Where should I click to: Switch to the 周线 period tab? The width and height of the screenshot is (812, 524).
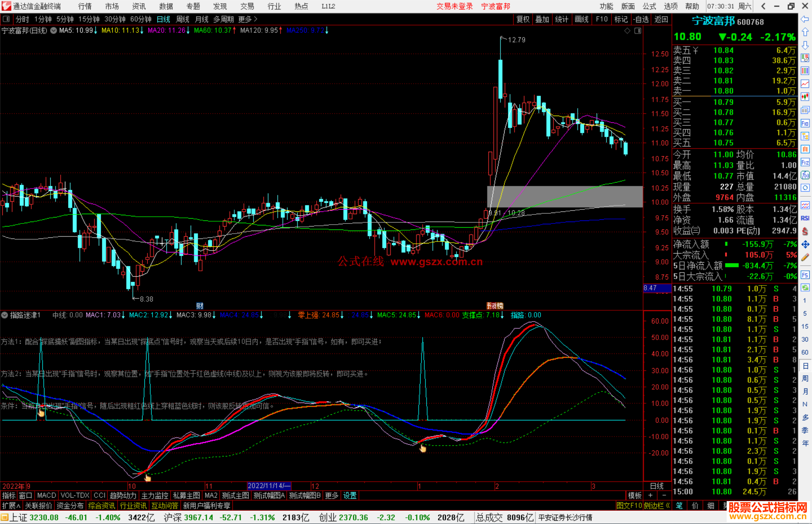click(182, 19)
